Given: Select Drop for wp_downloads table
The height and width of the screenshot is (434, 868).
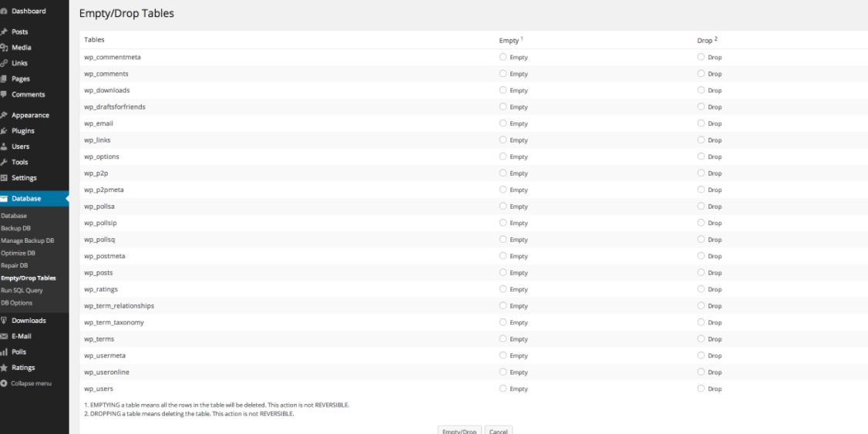Looking at the screenshot, I should pyautogui.click(x=701, y=90).
